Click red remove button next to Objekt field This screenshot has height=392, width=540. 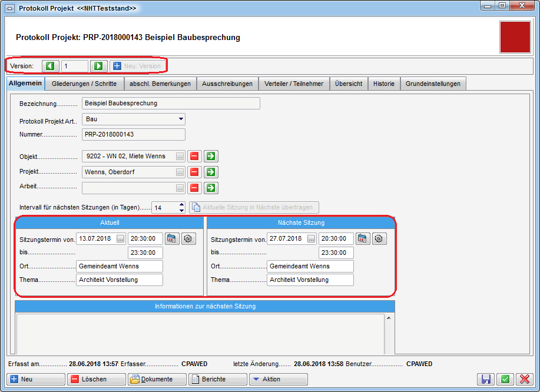tap(194, 157)
